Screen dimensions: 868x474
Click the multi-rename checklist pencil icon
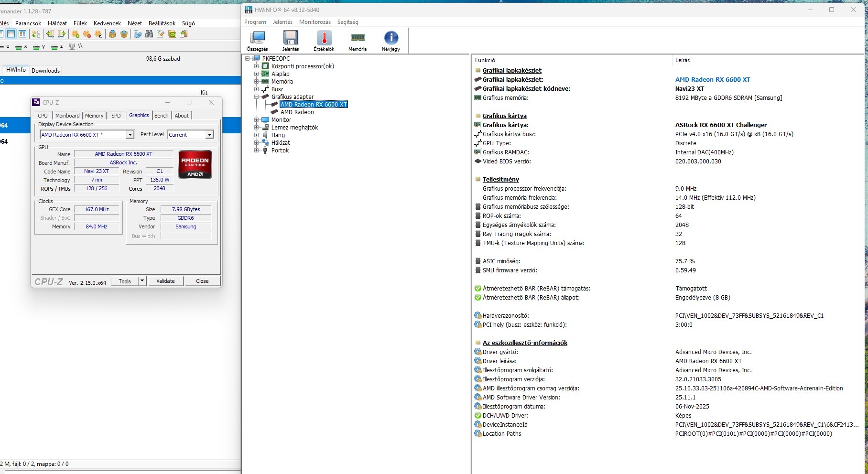(161, 34)
